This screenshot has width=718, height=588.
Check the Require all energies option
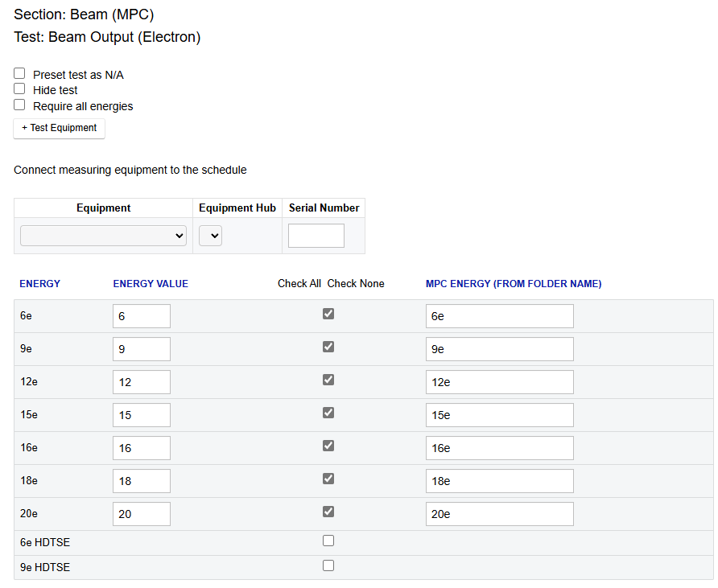point(20,105)
